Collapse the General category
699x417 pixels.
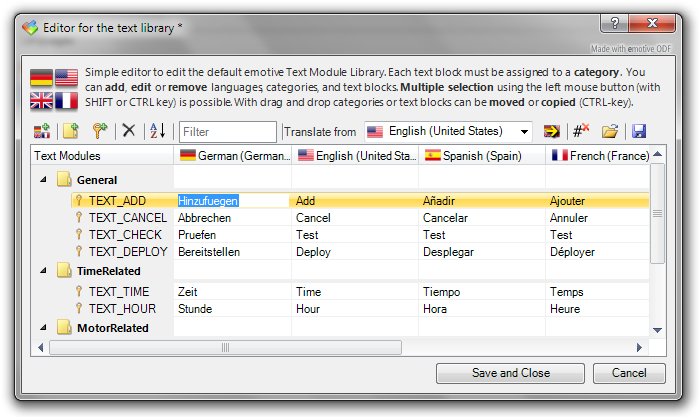pos(44,180)
